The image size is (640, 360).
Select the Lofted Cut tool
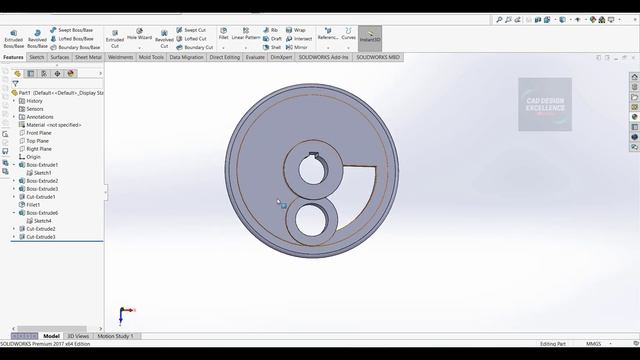point(191,39)
